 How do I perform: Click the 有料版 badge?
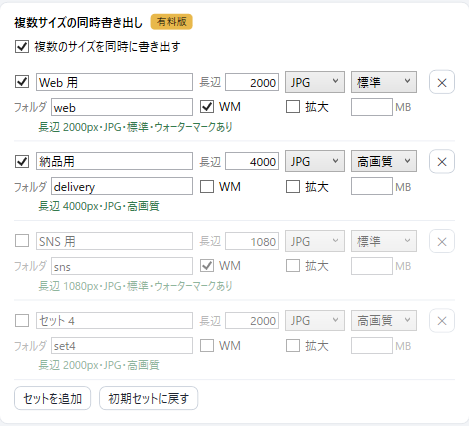[x=172, y=22]
